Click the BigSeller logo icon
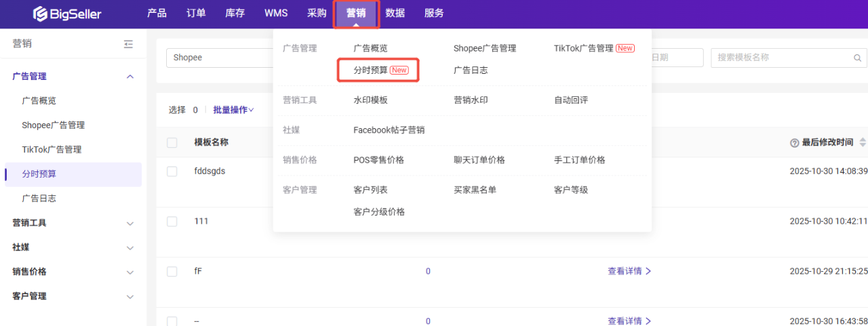This screenshot has width=868, height=326. [41, 14]
